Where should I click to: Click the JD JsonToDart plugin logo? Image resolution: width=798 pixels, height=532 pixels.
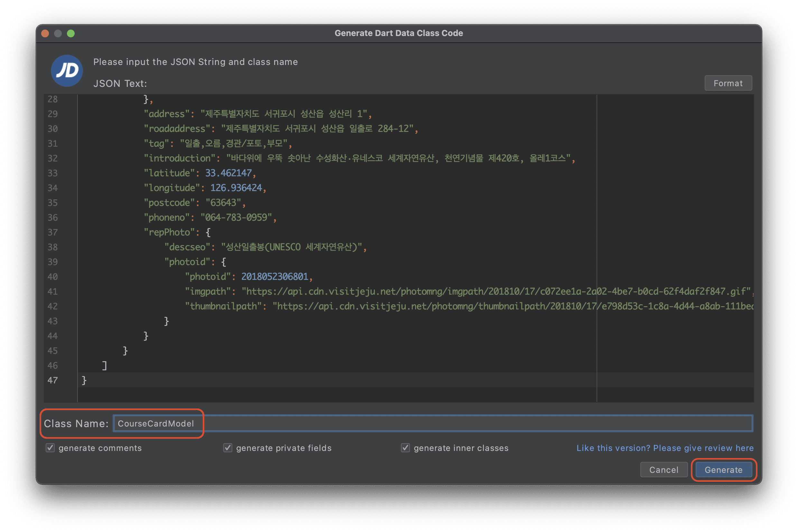coord(67,70)
